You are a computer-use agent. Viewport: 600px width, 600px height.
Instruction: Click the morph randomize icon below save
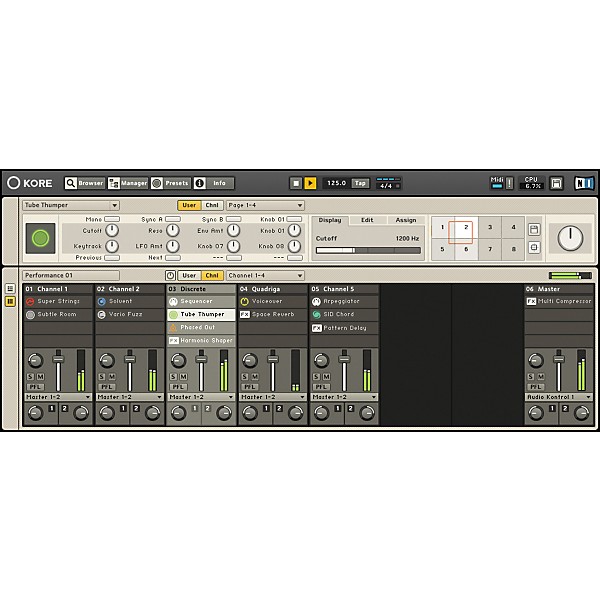(x=534, y=247)
